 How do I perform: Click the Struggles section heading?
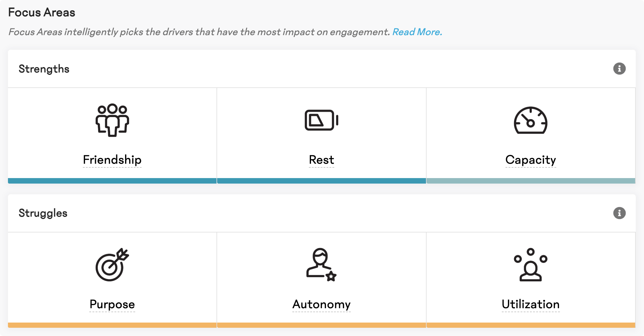click(x=43, y=213)
